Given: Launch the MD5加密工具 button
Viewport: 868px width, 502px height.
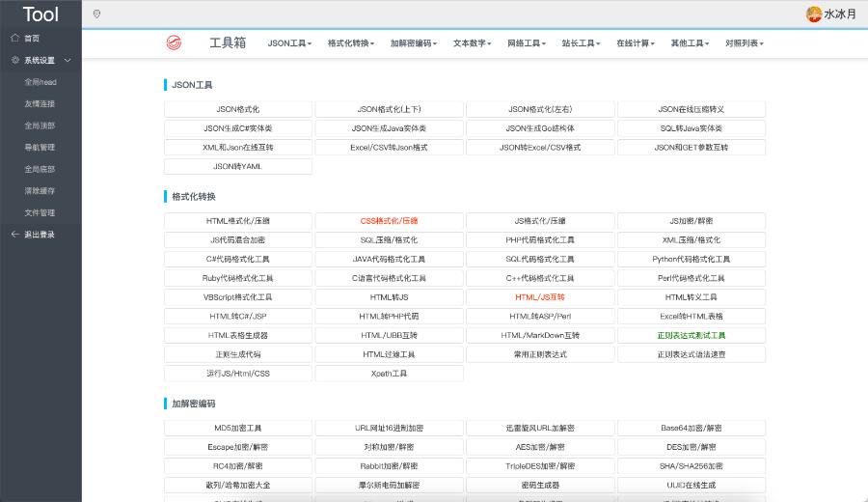Looking at the screenshot, I should 238,428.
